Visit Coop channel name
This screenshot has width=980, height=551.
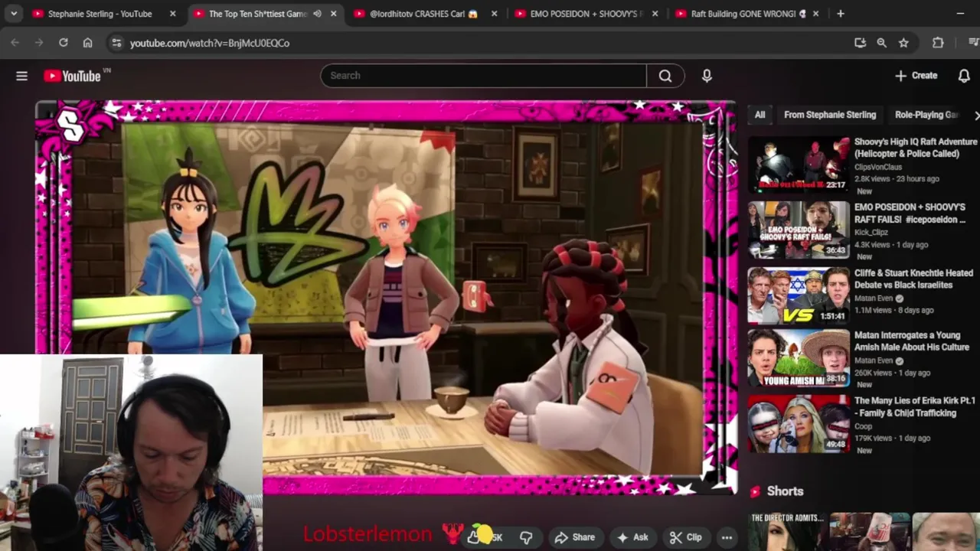pyautogui.click(x=863, y=426)
